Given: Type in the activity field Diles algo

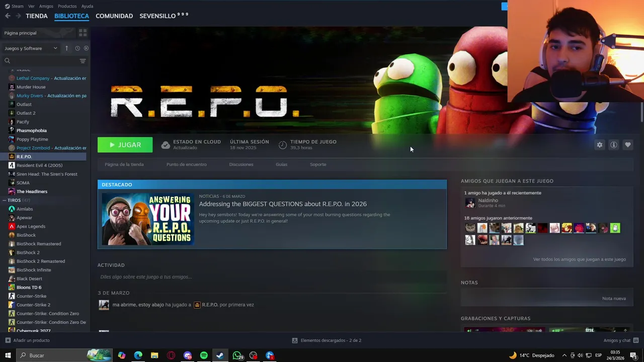Looking at the screenshot, I should tap(272, 277).
